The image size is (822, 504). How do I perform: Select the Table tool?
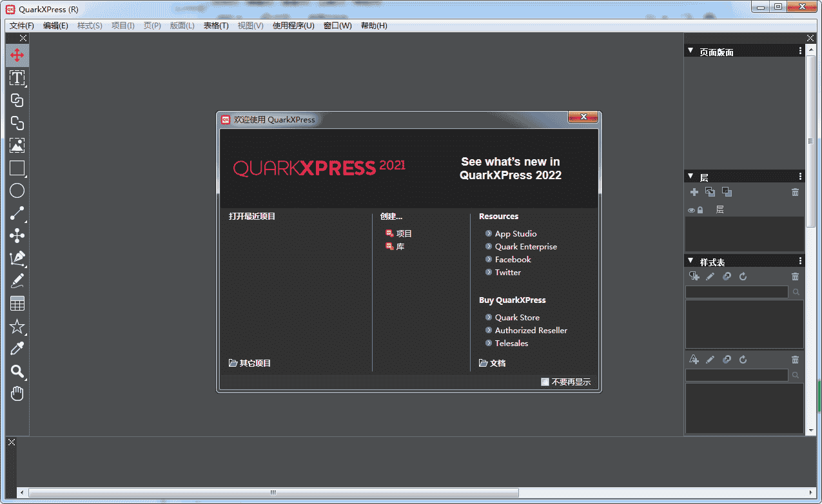[17, 303]
